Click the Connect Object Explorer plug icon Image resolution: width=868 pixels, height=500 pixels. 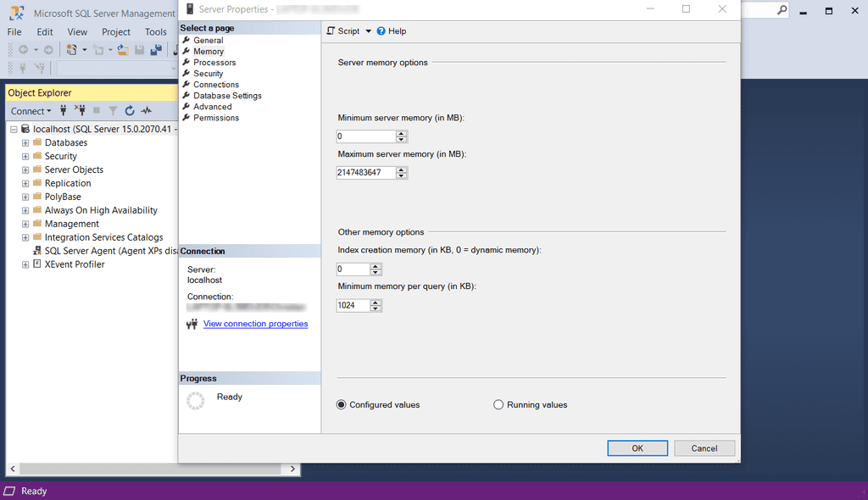[63, 110]
